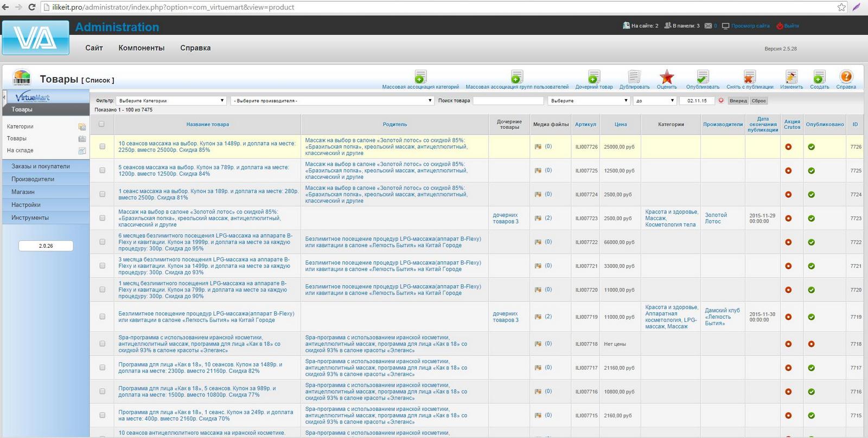Open 'дочерних товаров 3' link for product 7723
The height and width of the screenshot is (438, 868).
(506, 218)
